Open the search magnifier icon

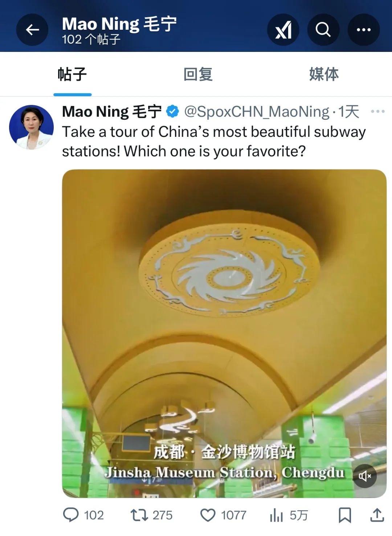(x=323, y=30)
